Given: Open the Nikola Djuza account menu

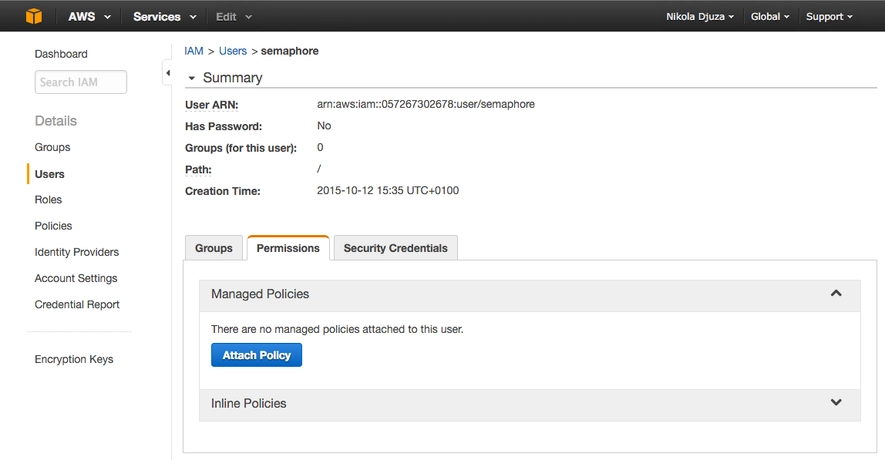Looking at the screenshot, I should point(699,17).
